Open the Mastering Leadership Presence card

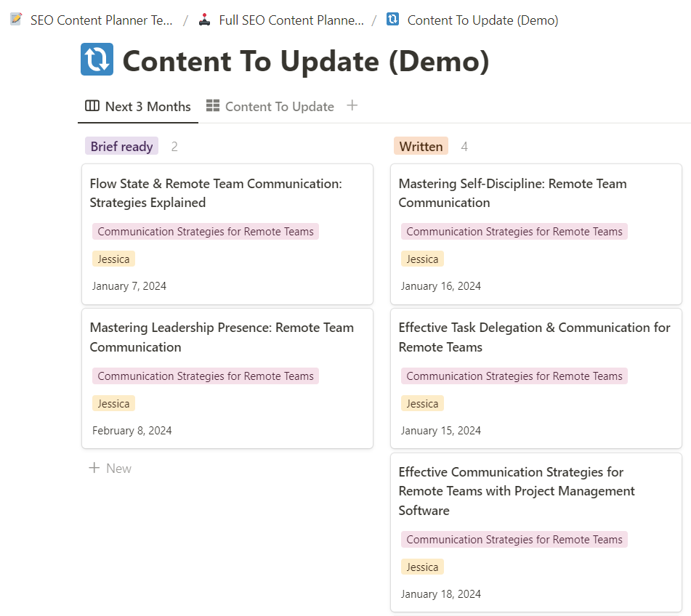(x=222, y=337)
